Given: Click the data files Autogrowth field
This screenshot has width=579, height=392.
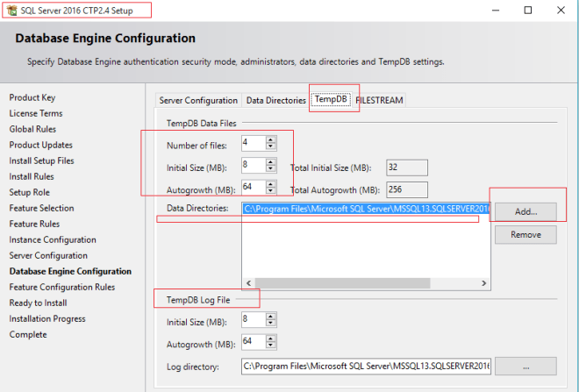Looking at the screenshot, I should (254, 187).
